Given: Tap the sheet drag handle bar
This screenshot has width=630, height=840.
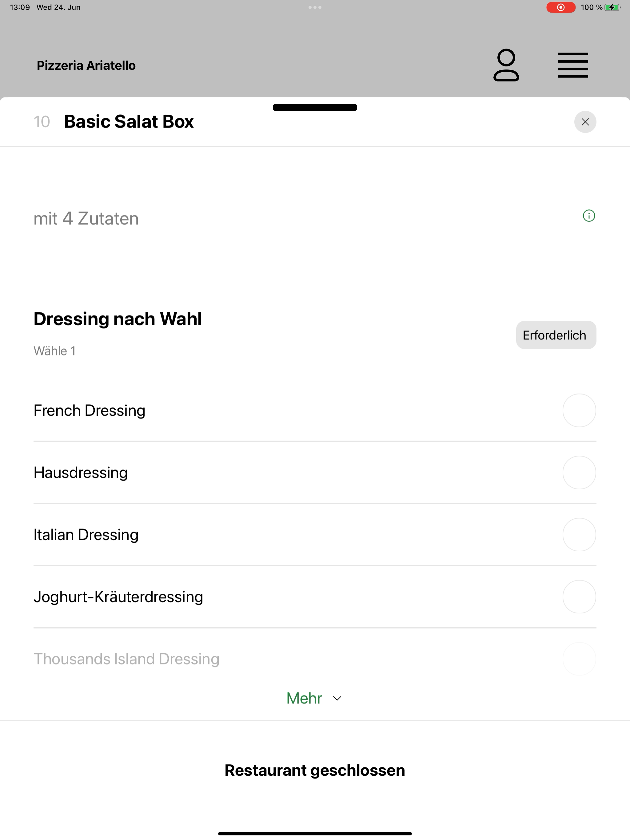Looking at the screenshot, I should coord(315,108).
